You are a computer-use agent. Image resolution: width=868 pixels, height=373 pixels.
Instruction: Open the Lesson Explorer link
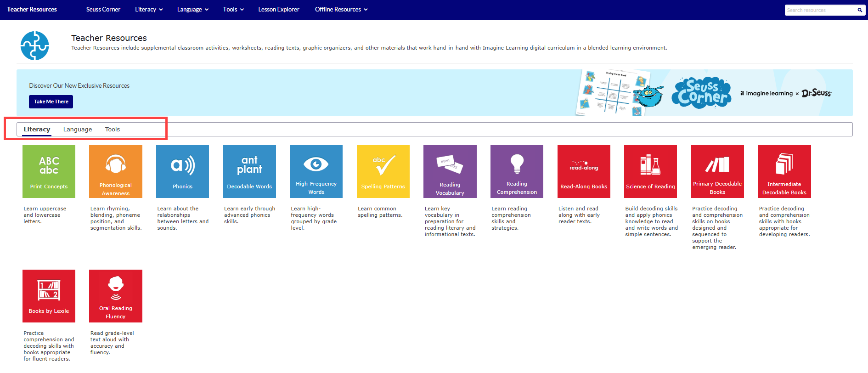[x=279, y=10]
